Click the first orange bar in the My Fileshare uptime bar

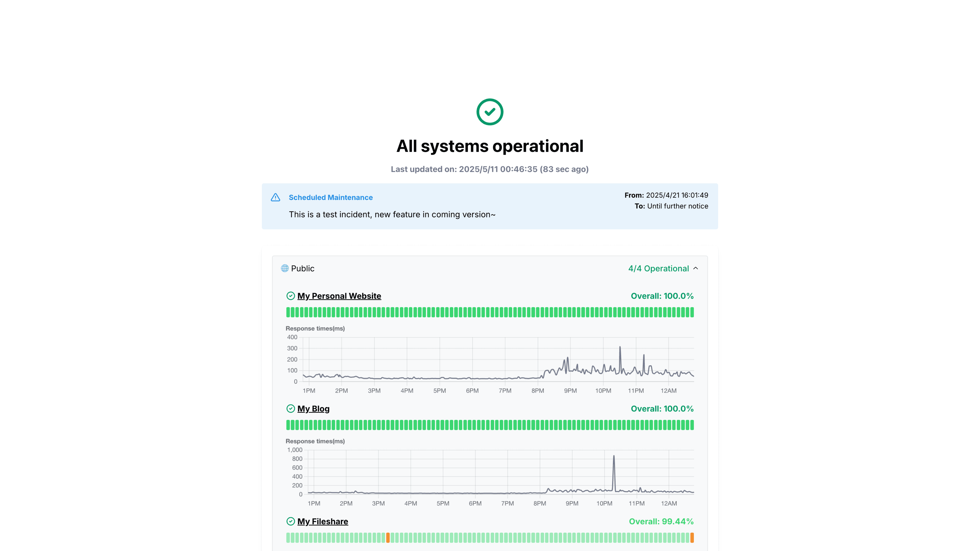coord(388,538)
